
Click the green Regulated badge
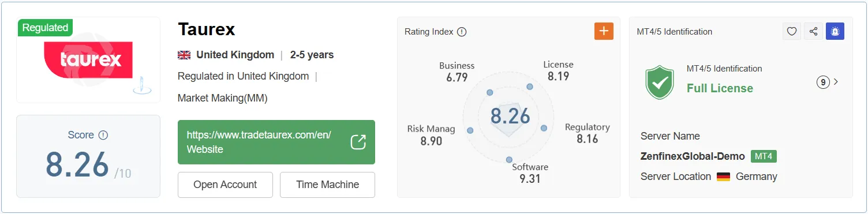[x=45, y=28]
